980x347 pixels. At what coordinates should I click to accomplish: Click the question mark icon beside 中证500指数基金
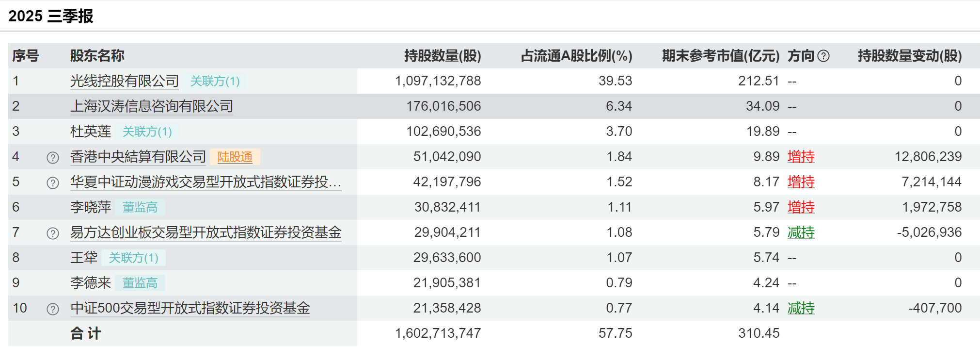pyautogui.click(x=52, y=308)
